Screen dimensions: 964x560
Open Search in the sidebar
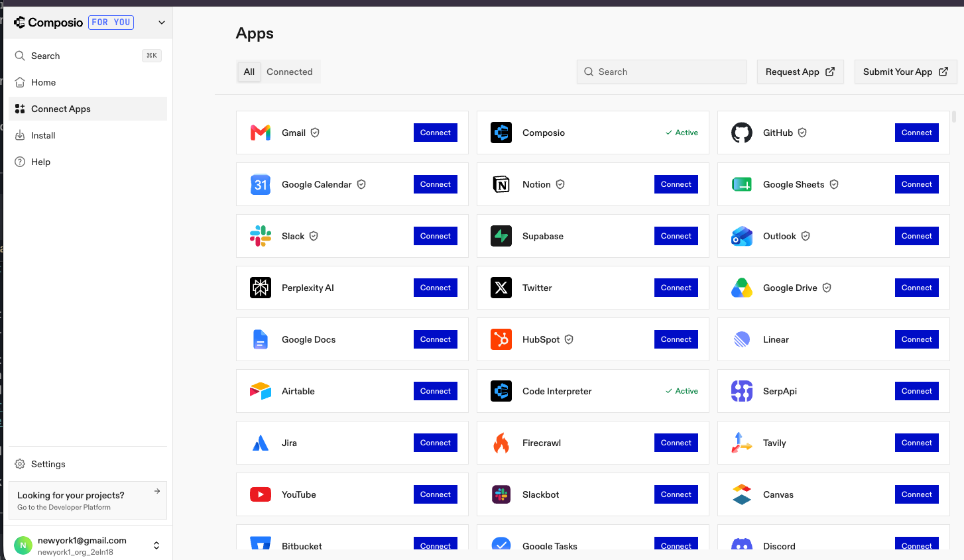(88, 56)
